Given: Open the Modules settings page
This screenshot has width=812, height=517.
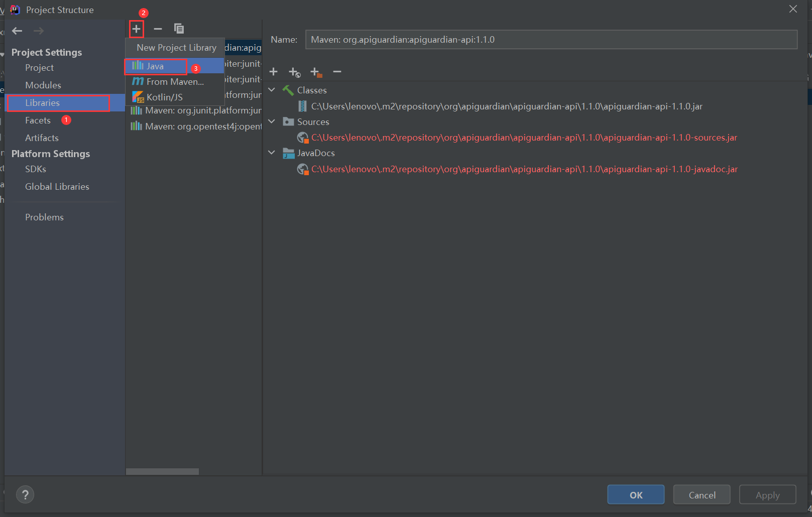Looking at the screenshot, I should 43,85.
